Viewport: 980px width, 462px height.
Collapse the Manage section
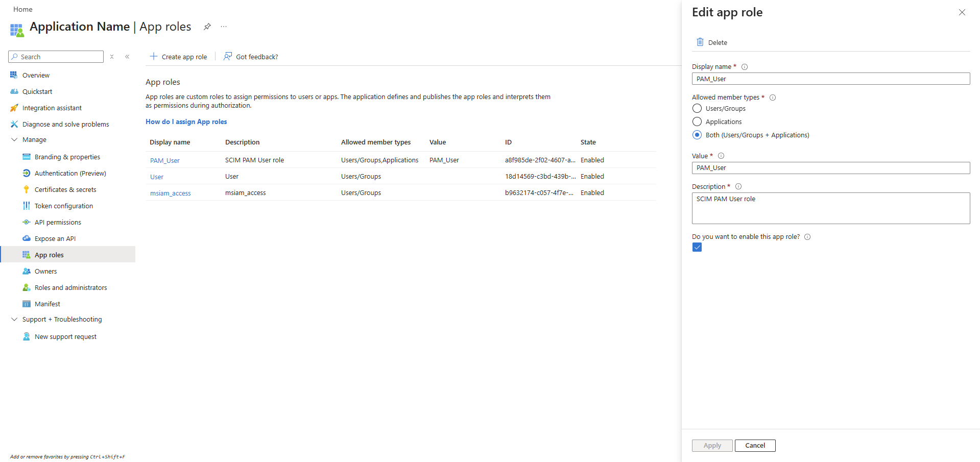coord(14,140)
